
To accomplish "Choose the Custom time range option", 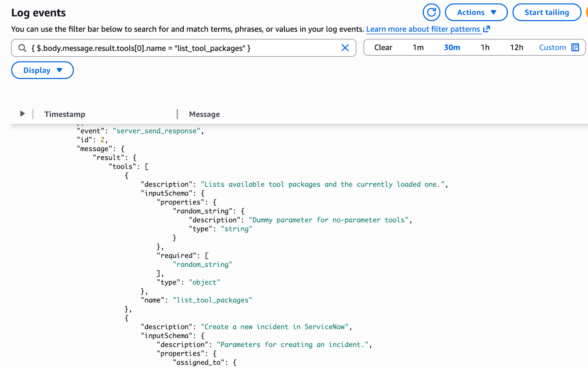I will tap(552, 47).
